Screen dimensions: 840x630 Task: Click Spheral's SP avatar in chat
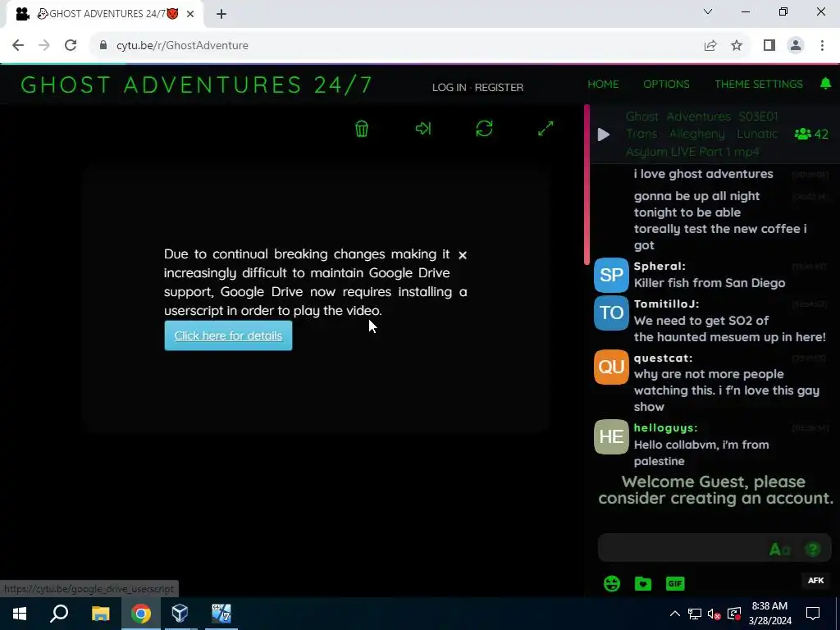click(611, 276)
